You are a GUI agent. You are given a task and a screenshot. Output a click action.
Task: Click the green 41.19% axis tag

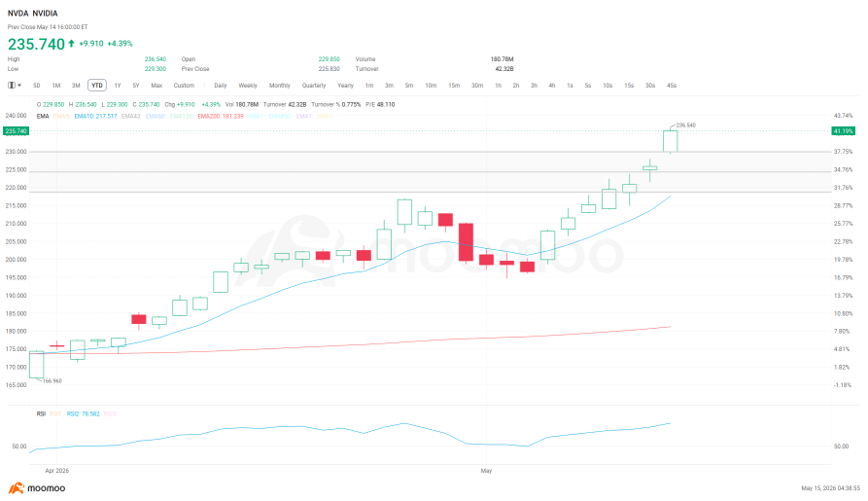coord(843,131)
